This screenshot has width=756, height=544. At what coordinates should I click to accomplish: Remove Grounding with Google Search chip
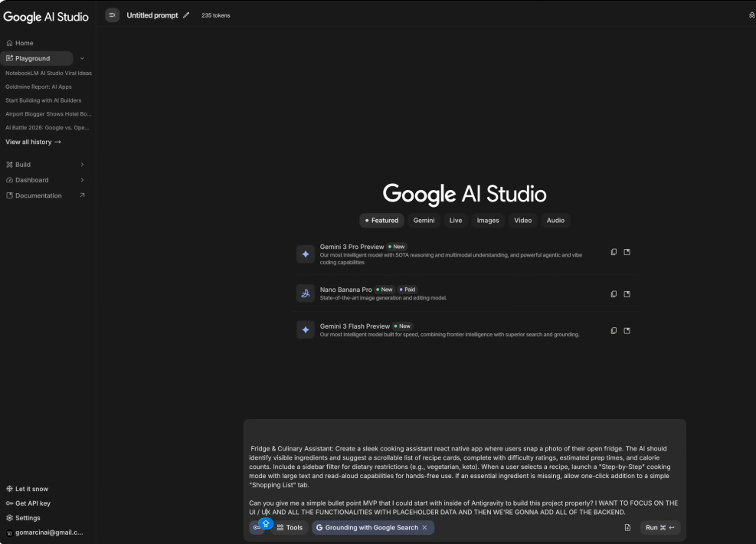tap(424, 528)
